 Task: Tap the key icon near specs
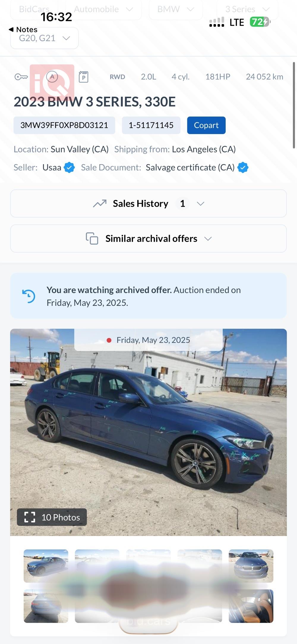pyautogui.click(x=21, y=77)
